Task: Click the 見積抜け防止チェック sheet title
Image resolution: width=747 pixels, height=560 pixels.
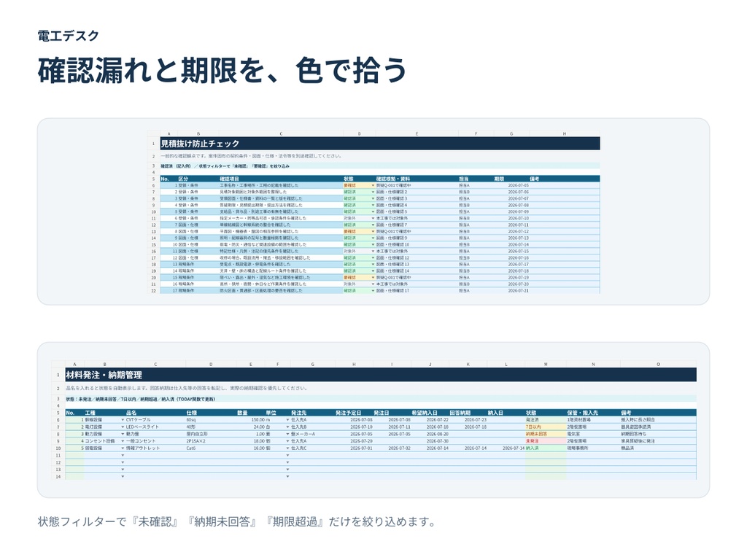Action: click(200, 144)
